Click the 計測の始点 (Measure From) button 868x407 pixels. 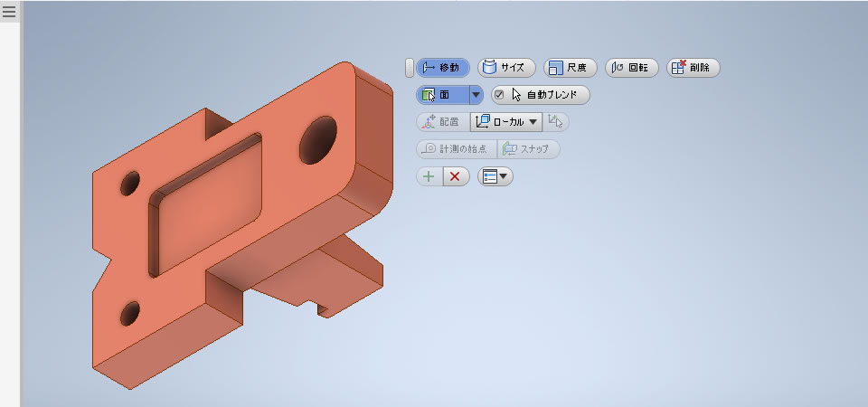coord(456,149)
